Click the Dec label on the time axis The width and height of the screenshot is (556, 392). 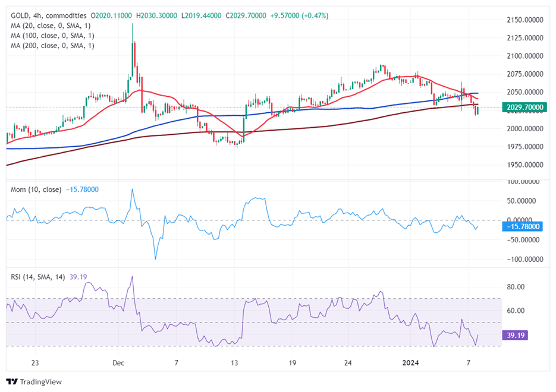click(x=117, y=362)
